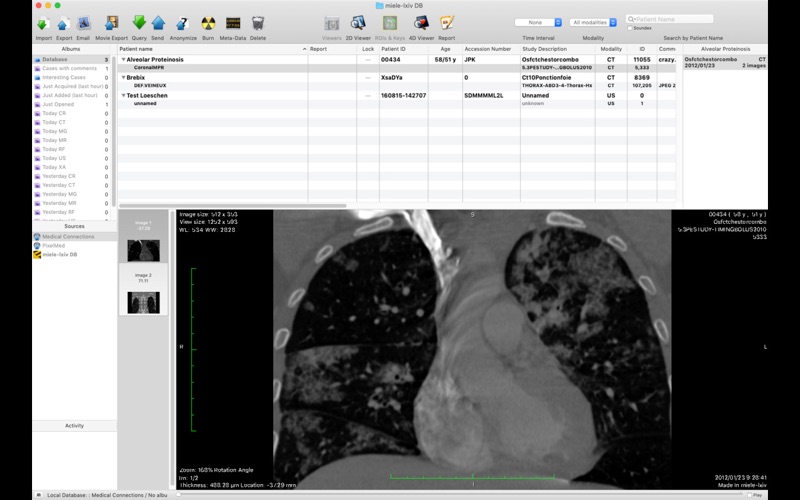This screenshot has height=500, width=800.
Task: Click the Delete trash icon
Action: click(x=258, y=23)
